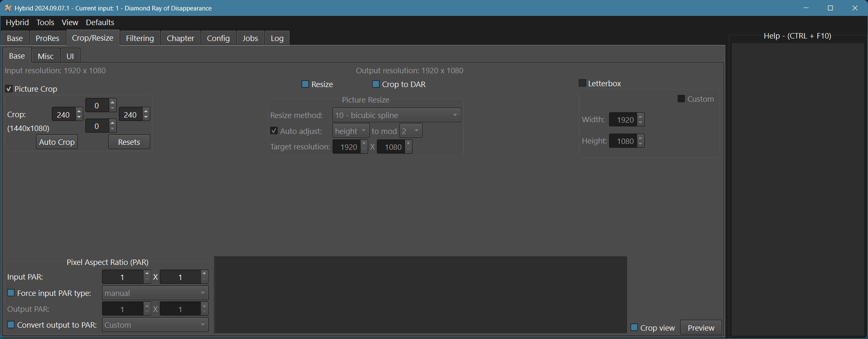Screen dimensions: 868x339
Task: Increase the left crop value 240
Action: tap(79, 111)
